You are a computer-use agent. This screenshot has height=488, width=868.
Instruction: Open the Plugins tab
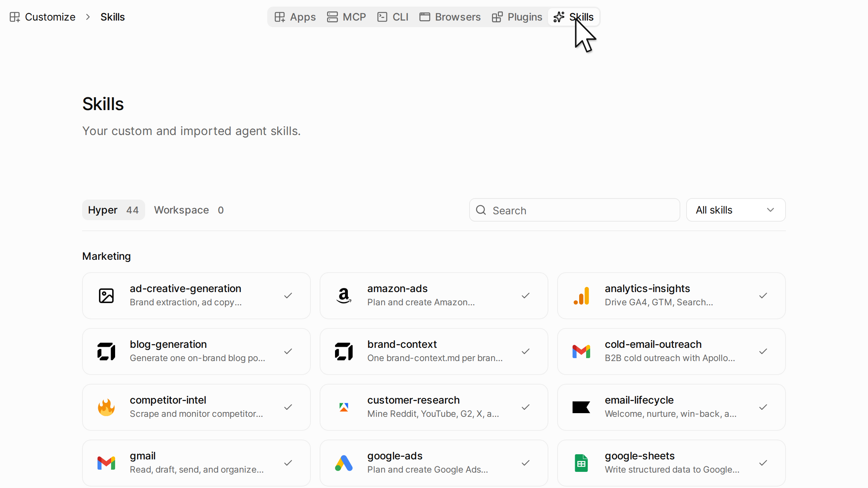517,17
